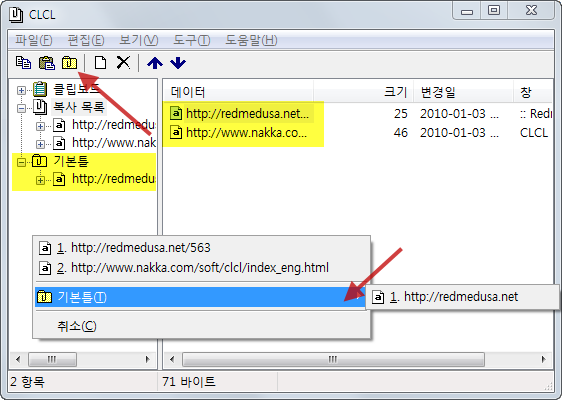Collapse the 기본틀 tree node

(x=21, y=162)
